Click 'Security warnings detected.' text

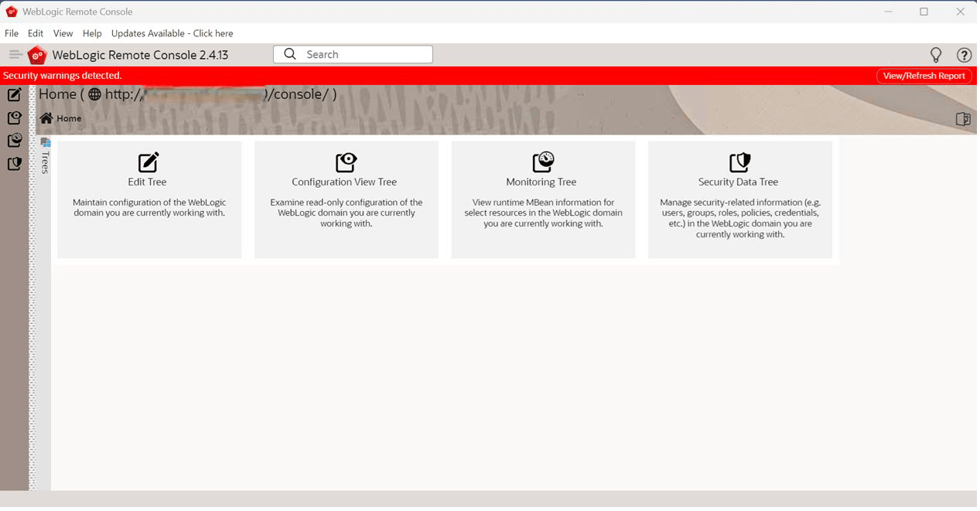[63, 76]
